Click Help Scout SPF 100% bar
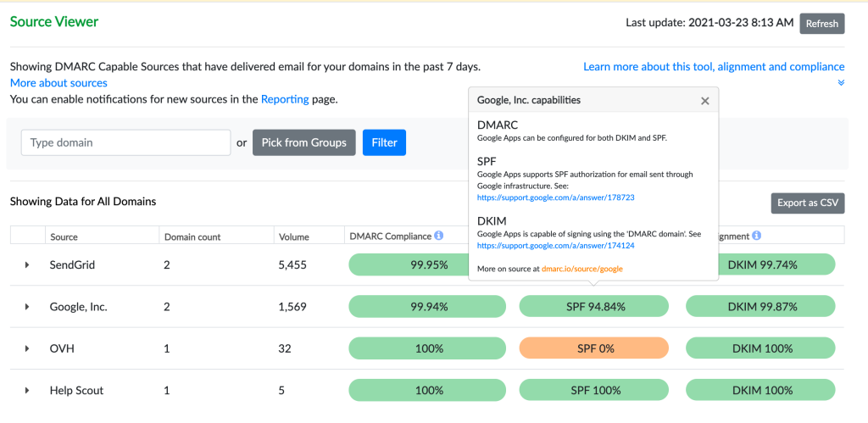This screenshot has width=868, height=423. point(594,390)
